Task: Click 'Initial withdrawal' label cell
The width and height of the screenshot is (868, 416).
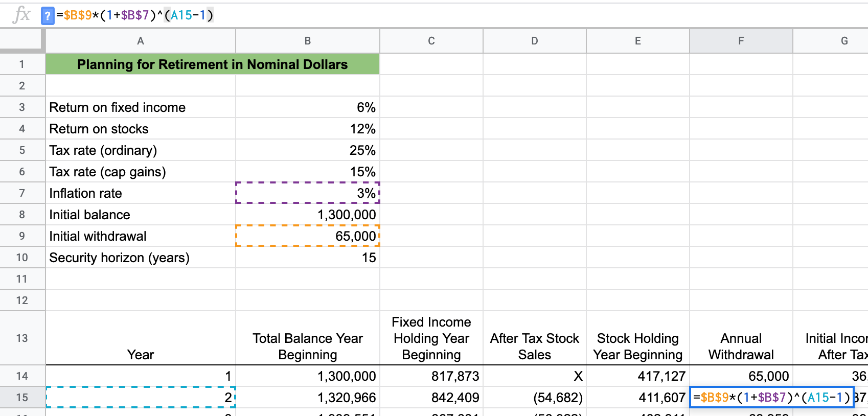Action: tap(141, 236)
